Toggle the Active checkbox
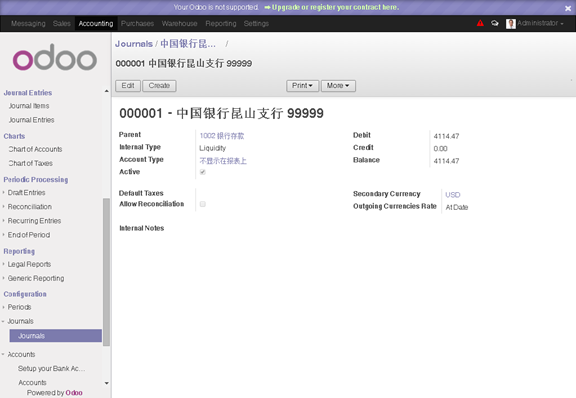The height and width of the screenshot is (398, 576). tap(202, 172)
